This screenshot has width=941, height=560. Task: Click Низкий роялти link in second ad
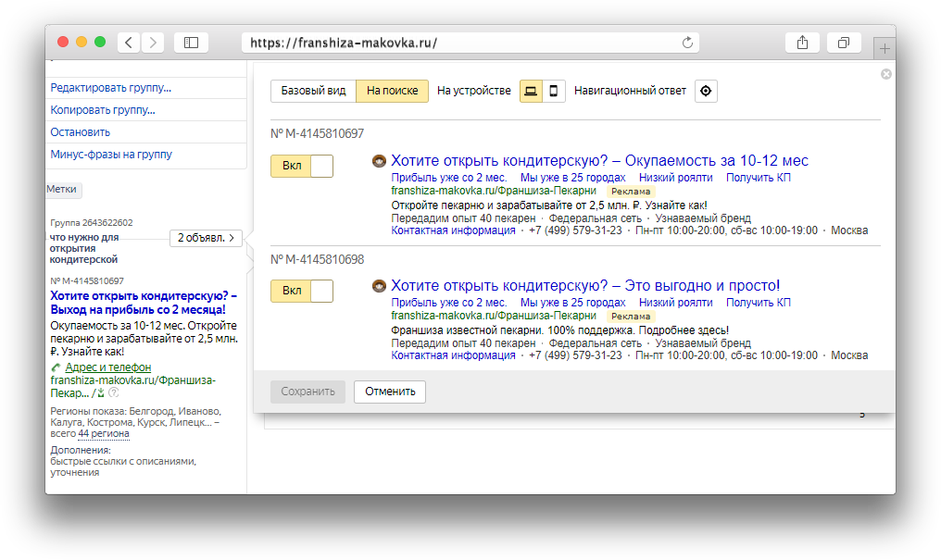(x=676, y=302)
